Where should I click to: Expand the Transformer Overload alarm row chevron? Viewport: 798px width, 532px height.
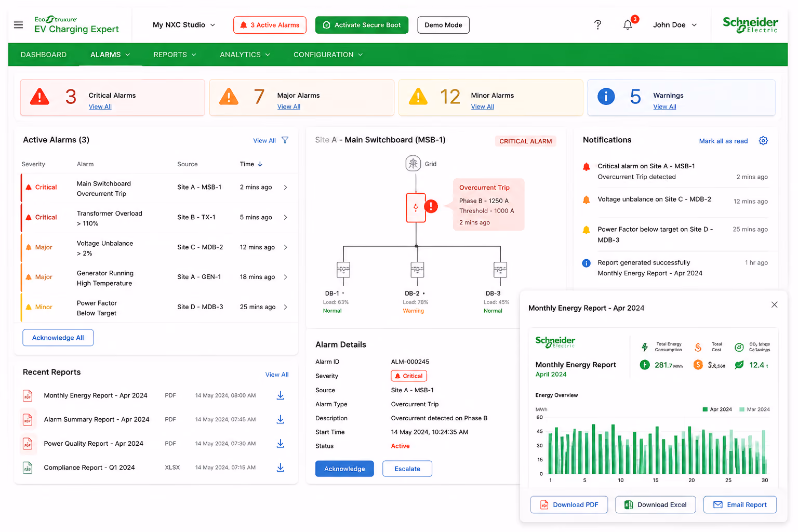[x=285, y=218]
